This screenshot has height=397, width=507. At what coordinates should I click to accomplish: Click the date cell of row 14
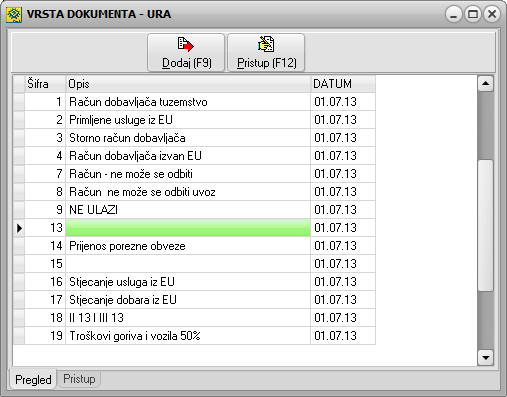pos(343,246)
